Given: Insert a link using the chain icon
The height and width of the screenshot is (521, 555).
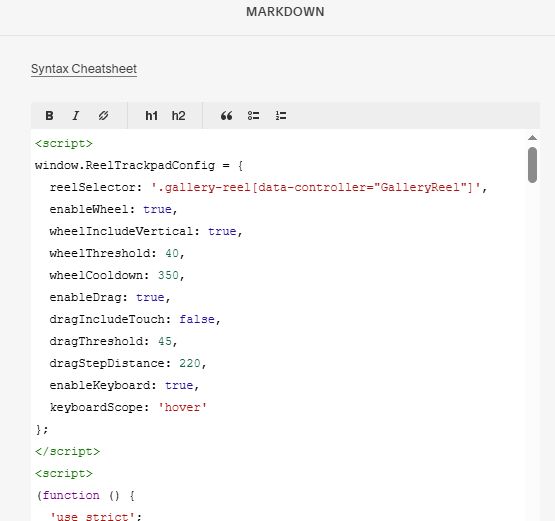Looking at the screenshot, I should (x=103, y=116).
